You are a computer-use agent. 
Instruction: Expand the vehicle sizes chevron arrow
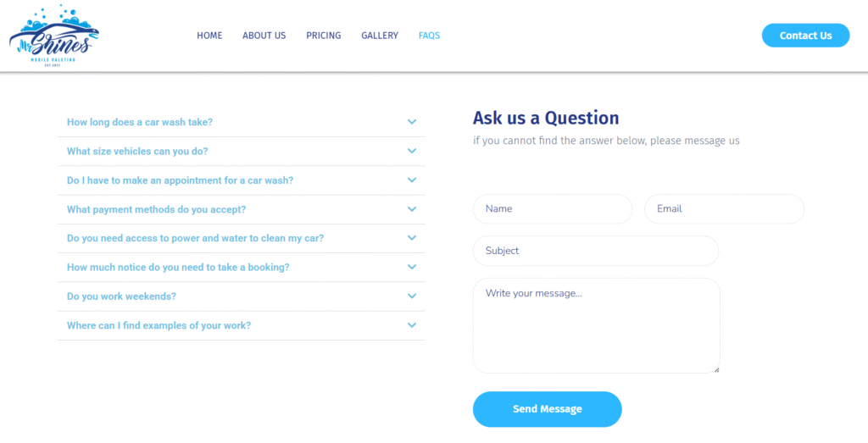pyautogui.click(x=412, y=151)
